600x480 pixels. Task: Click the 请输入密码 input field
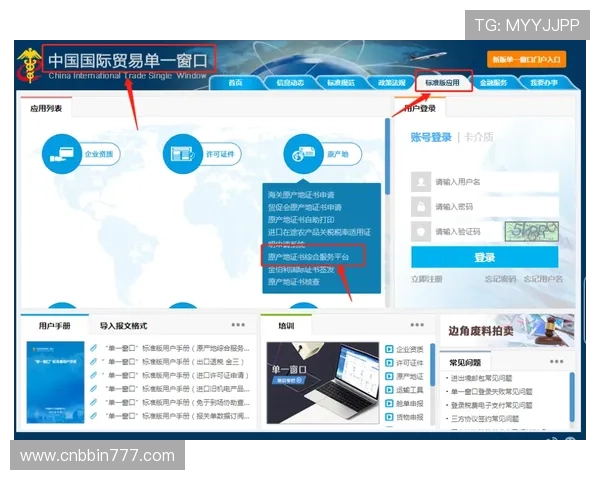pyautogui.click(x=495, y=207)
